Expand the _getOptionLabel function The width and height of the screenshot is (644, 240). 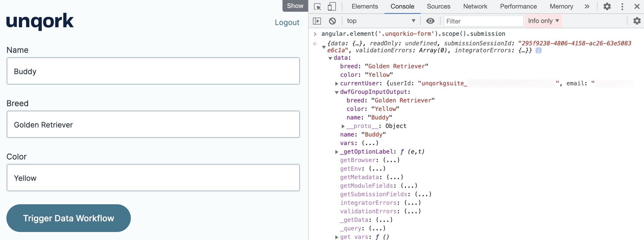point(337,152)
